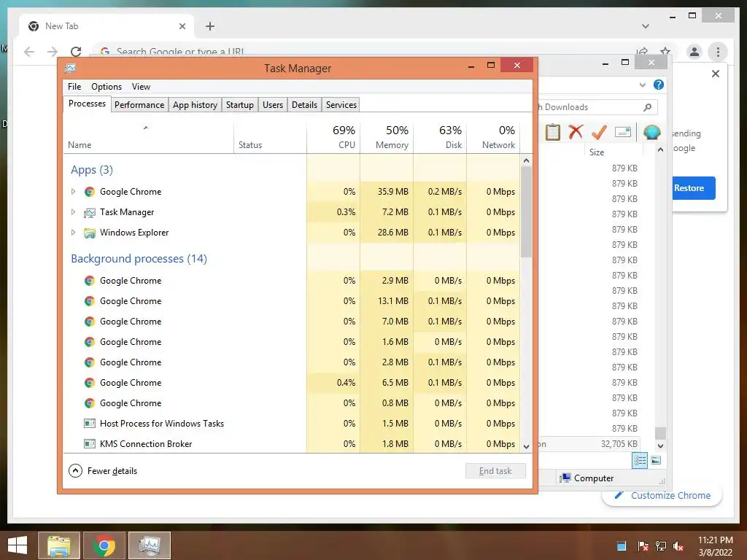Click the Help question mark icon in Explorer

click(x=659, y=85)
